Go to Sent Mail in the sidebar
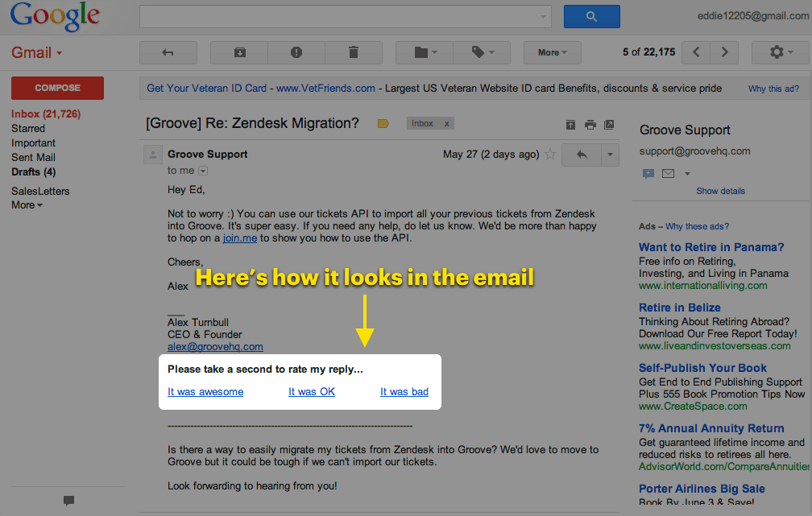The width and height of the screenshot is (812, 516). (33, 157)
